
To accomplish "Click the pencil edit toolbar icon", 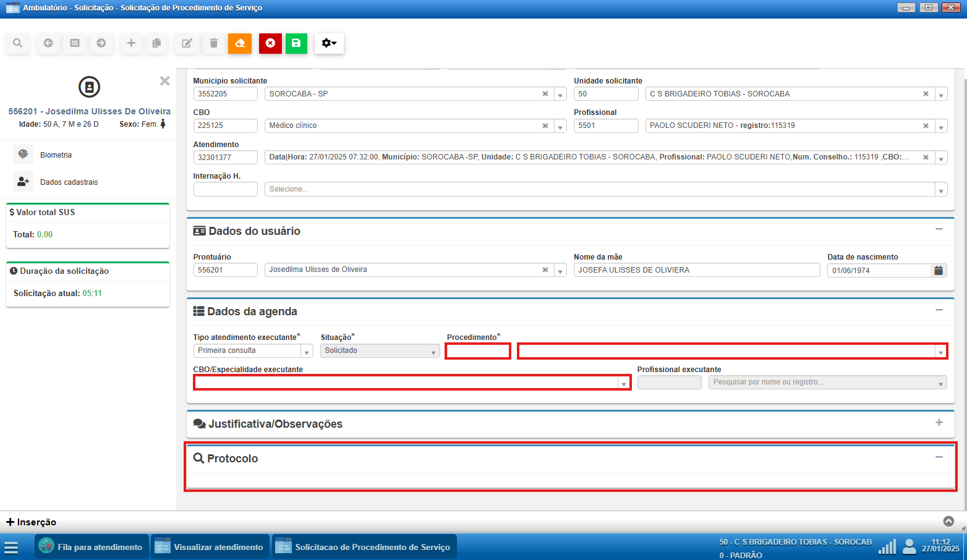I will click(187, 43).
